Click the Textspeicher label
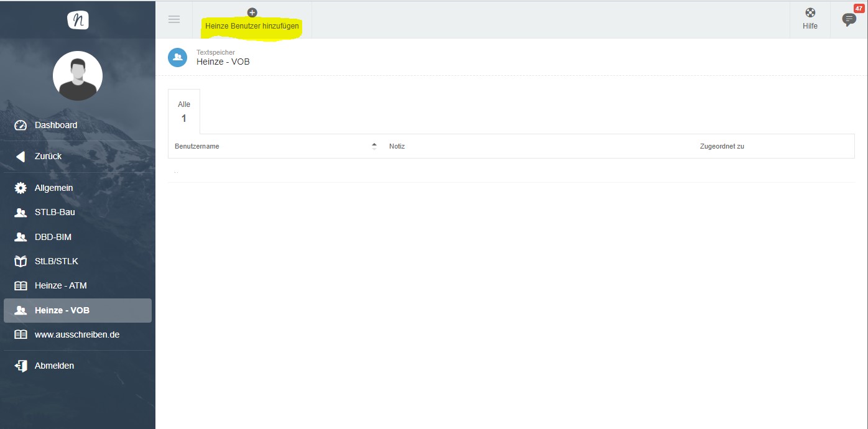868x429 pixels. pyautogui.click(x=216, y=52)
